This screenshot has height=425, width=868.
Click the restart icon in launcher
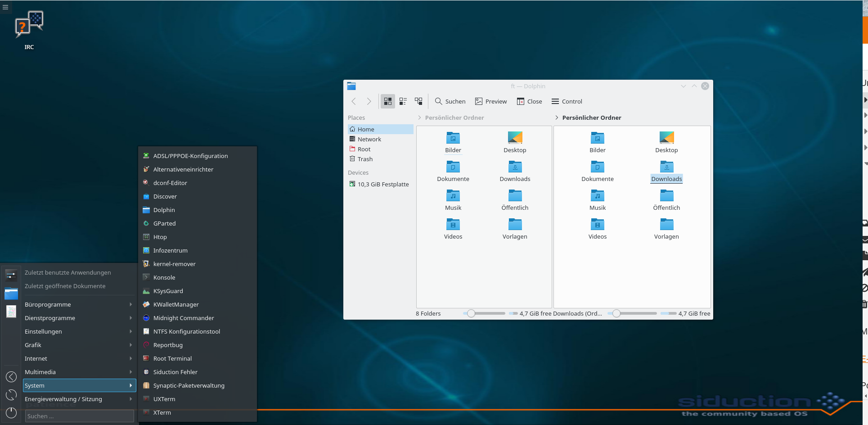(11, 395)
